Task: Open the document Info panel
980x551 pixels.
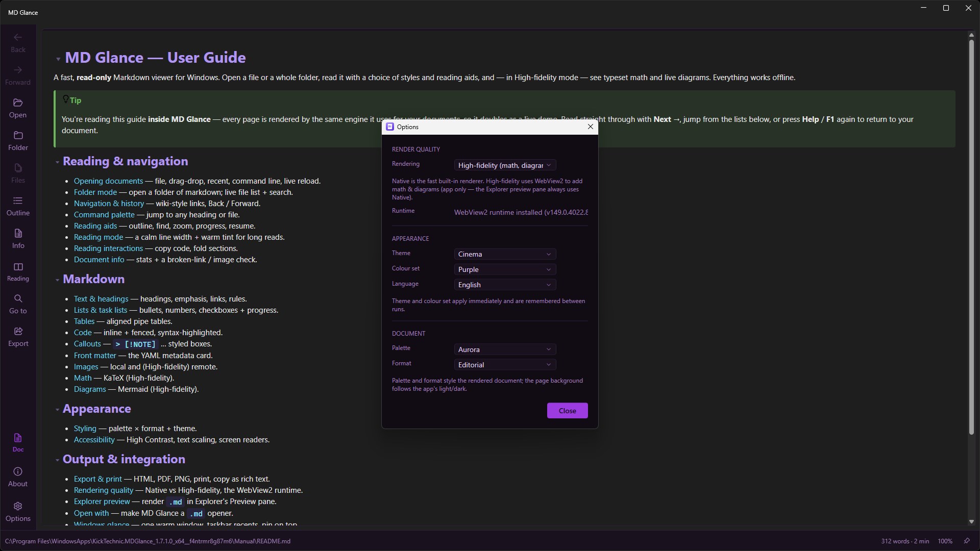Action: click(18, 239)
